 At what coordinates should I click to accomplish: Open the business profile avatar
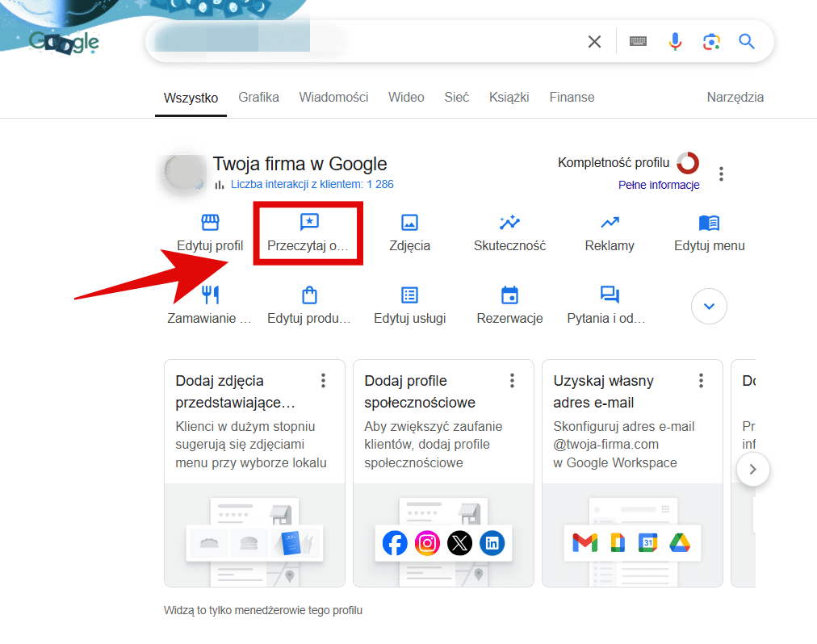[183, 172]
